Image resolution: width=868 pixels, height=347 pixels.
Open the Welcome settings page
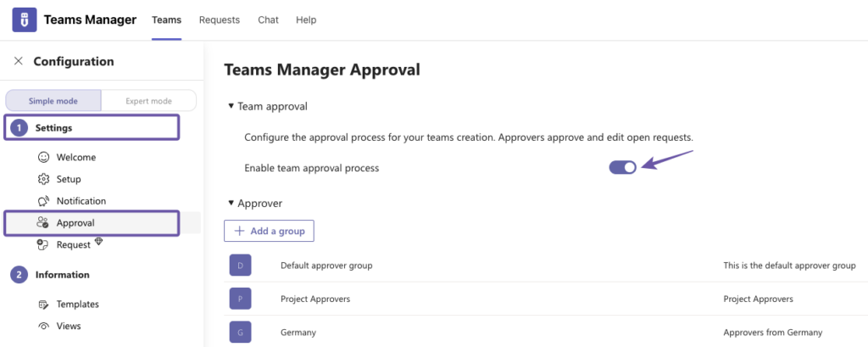[75, 158]
